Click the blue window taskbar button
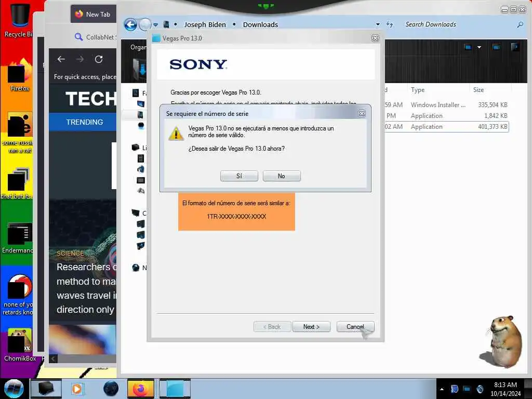 click(x=175, y=389)
